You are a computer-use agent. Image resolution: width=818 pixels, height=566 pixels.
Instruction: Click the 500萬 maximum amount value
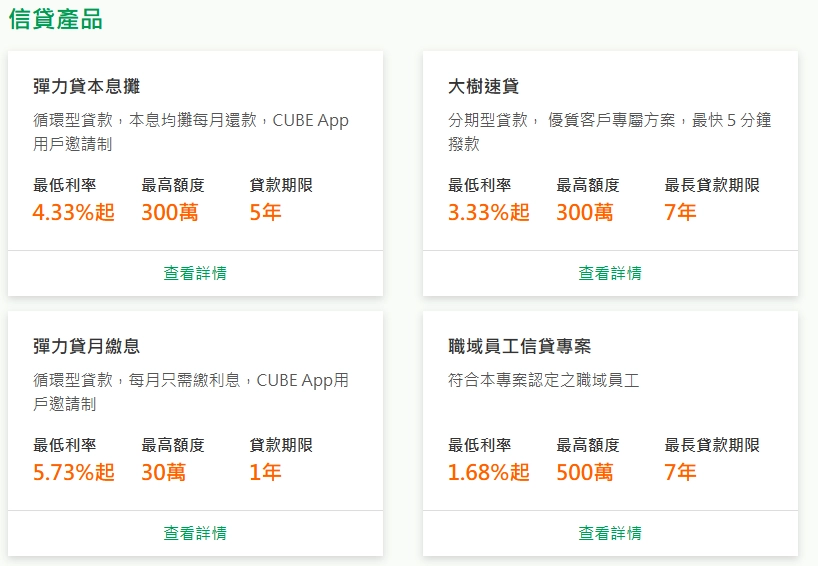point(585,472)
